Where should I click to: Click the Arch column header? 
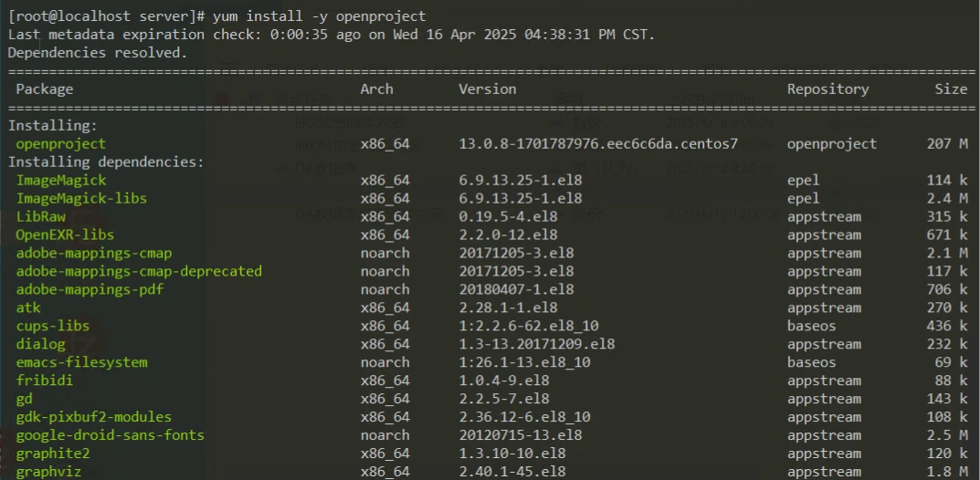point(377,89)
